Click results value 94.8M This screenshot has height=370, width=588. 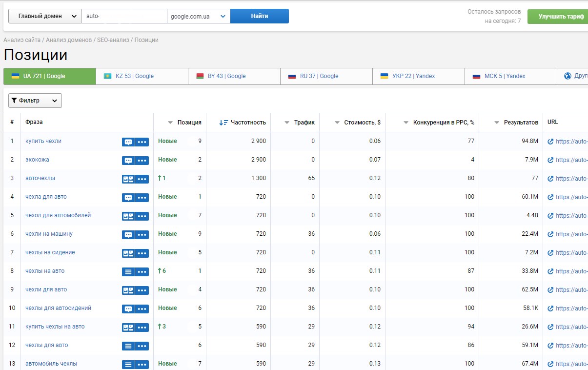[x=529, y=141]
